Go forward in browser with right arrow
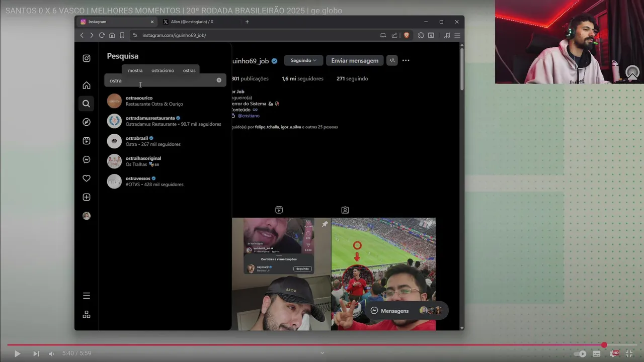The height and width of the screenshot is (362, 644). point(92,35)
